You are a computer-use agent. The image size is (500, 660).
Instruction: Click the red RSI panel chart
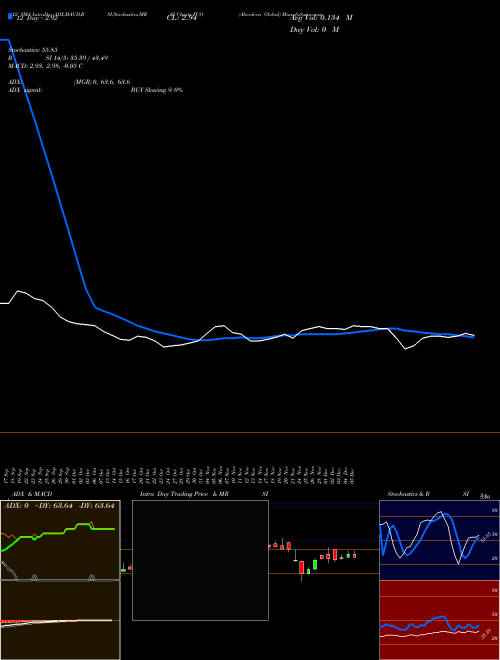click(x=439, y=620)
